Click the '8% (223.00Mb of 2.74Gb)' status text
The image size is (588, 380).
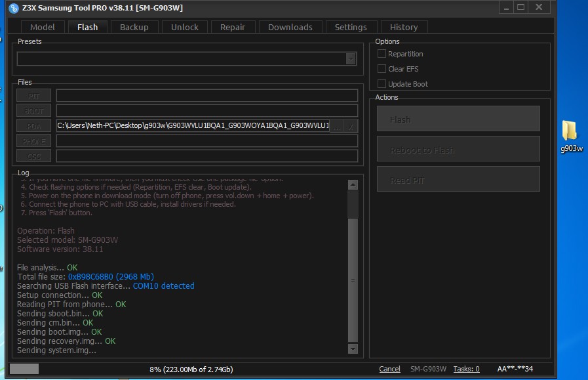pyautogui.click(x=191, y=369)
